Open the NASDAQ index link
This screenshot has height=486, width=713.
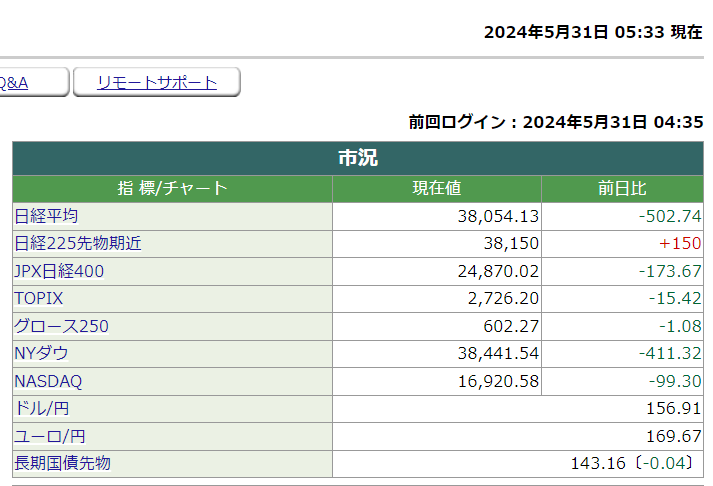tap(48, 381)
